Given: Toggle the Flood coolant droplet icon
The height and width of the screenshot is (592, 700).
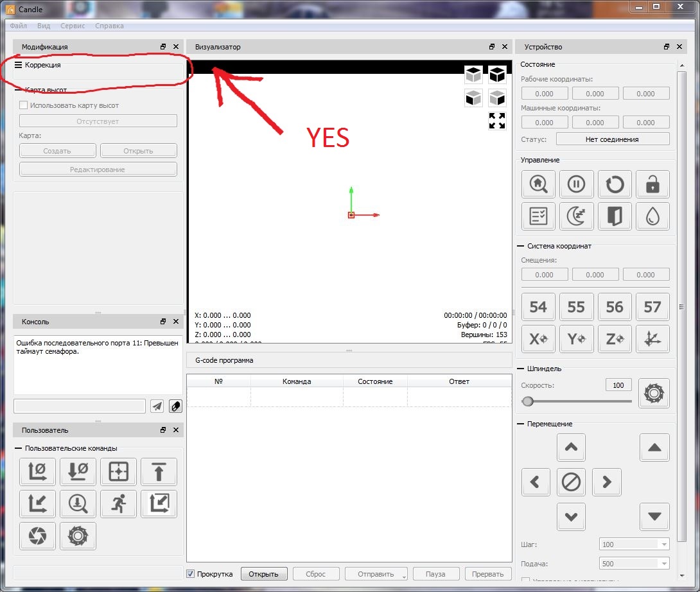Looking at the screenshot, I should (x=652, y=217).
